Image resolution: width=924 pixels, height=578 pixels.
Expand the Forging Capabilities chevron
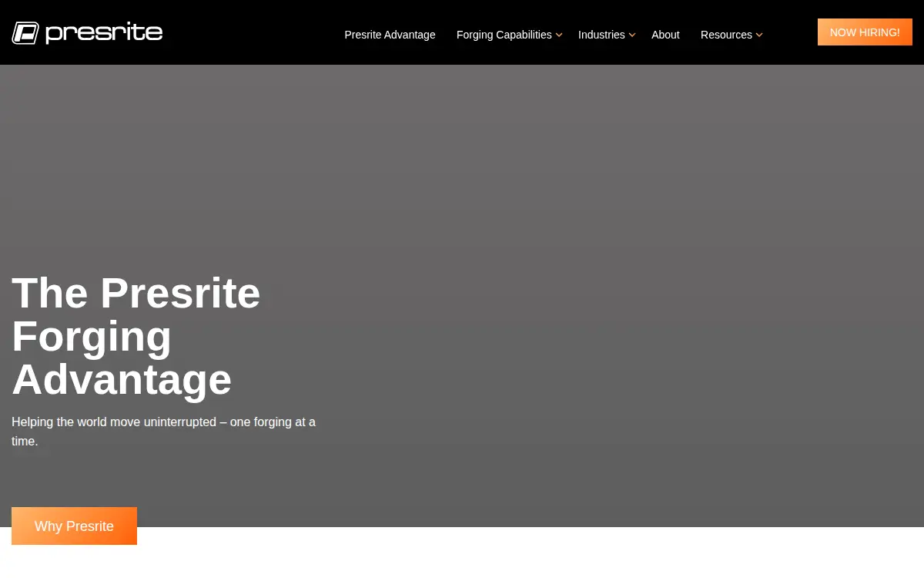pos(559,35)
